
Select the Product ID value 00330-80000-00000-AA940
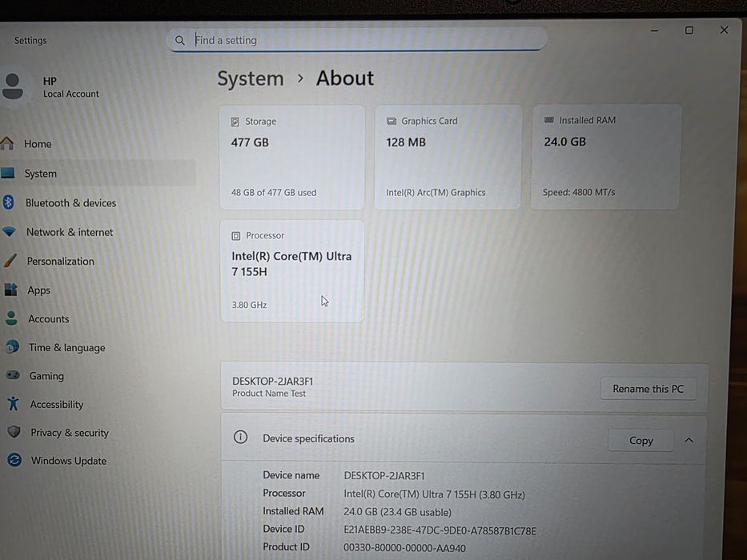[x=404, y=548]
